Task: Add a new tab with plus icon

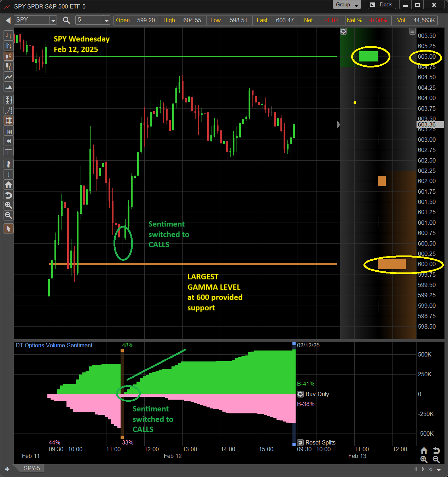Action: (7, 469)
